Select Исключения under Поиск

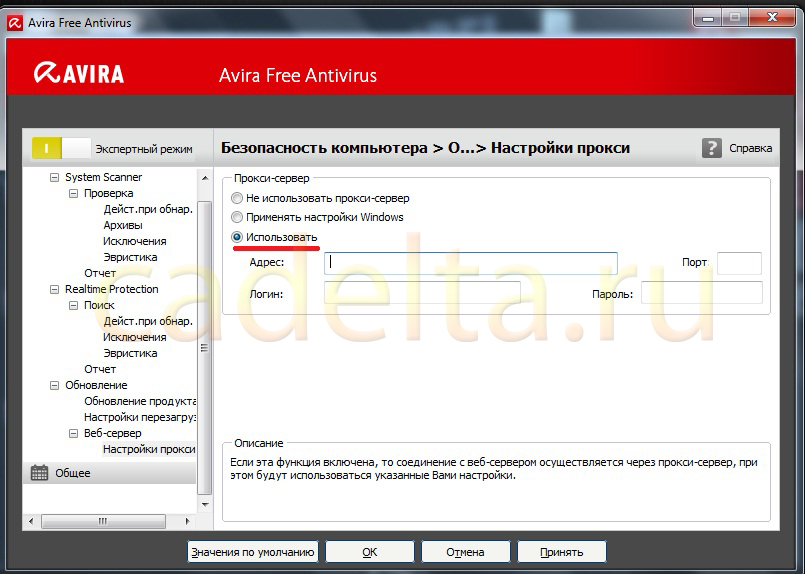pos(135,337)
